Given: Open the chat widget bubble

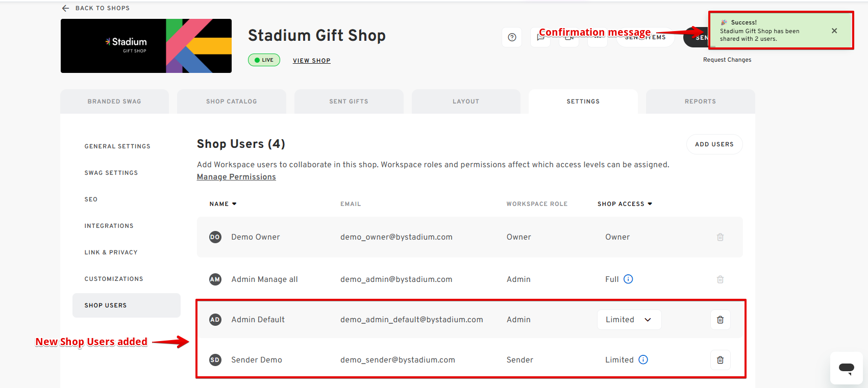Looking at the screenshot, I should tap(846, 368).
